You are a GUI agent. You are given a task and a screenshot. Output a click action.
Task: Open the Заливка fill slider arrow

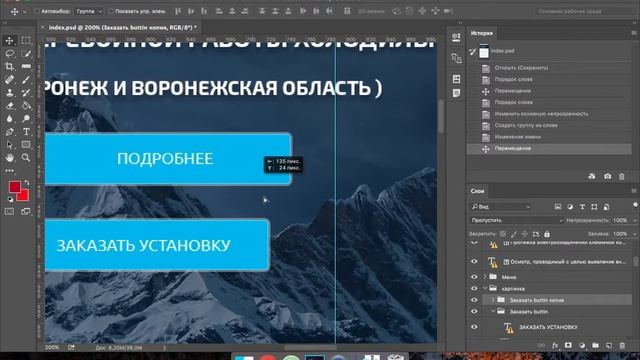pyautogui.click(x=634, y=234)
